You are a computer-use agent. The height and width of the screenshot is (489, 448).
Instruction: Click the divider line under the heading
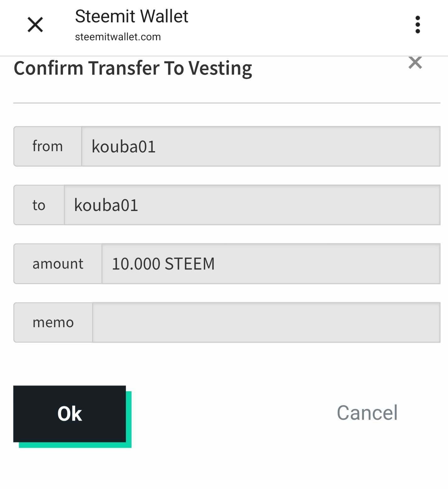coord(227,103)
